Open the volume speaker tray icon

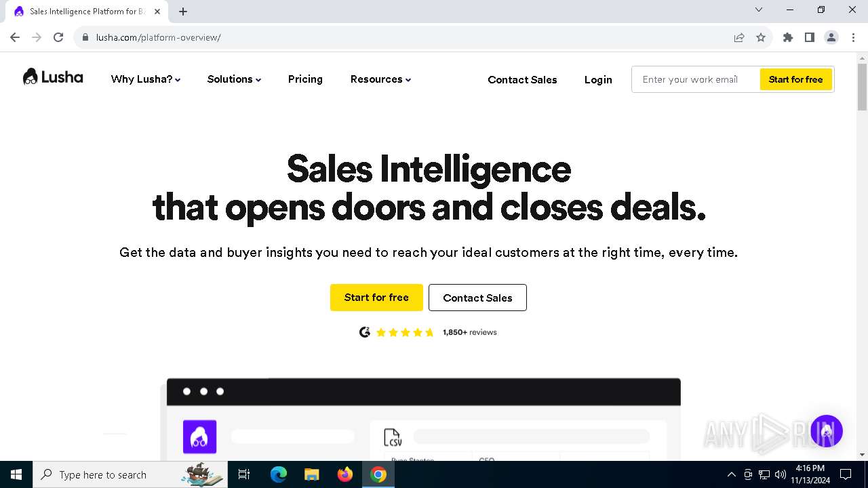click(x=781, y=474)
